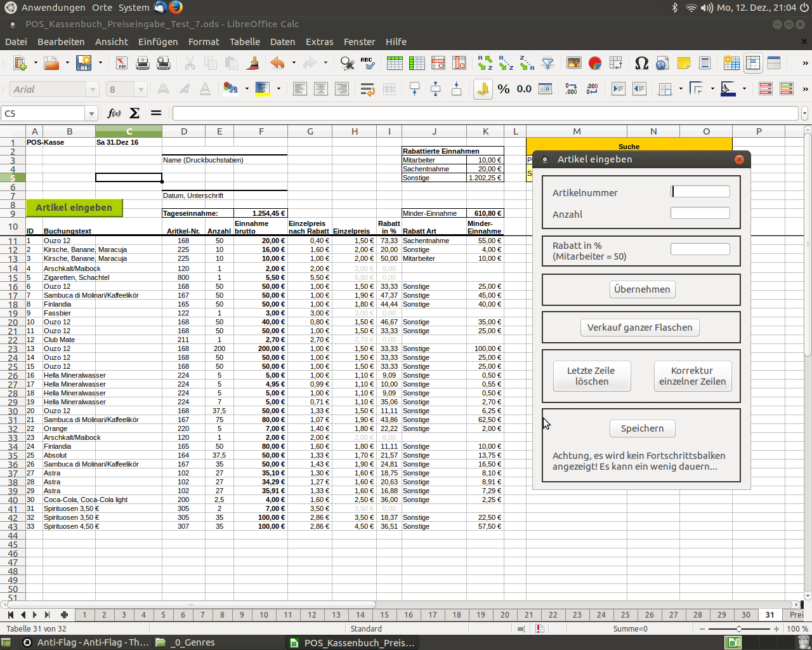Click the AutoFilter funnel icon
The image size is (812, 650).
[x=548, y=63]
